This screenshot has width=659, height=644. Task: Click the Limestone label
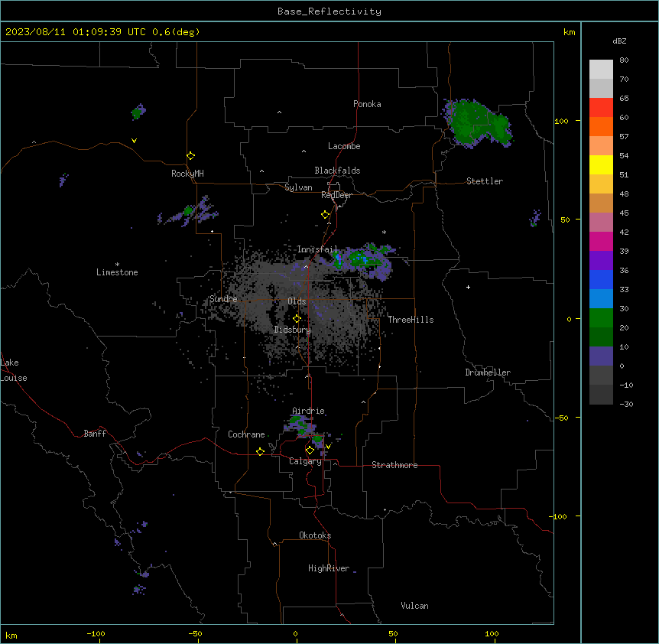[117, 272]
